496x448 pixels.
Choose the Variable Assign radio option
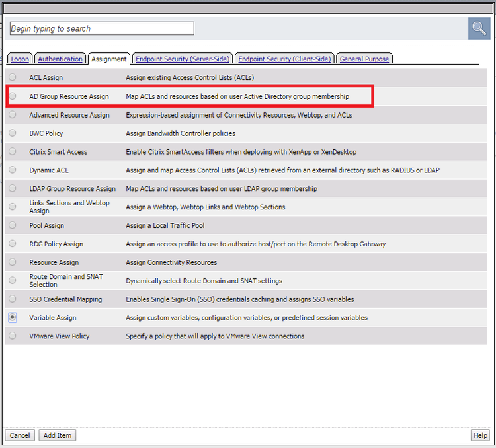(13, 317)
